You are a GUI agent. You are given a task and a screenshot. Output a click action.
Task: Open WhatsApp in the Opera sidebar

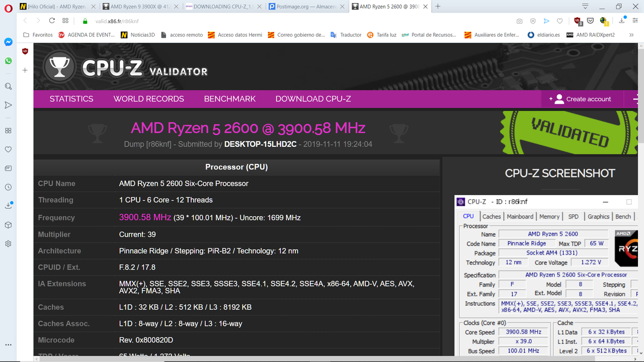point(8,61)
